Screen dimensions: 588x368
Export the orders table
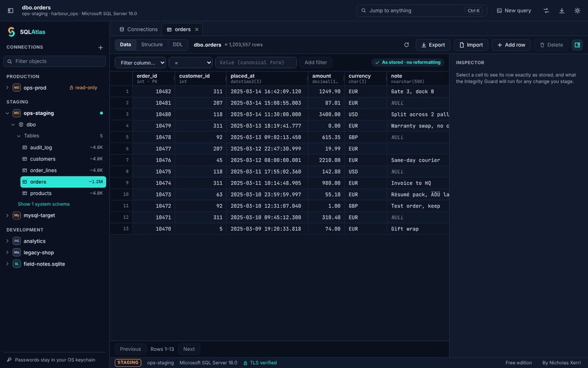[x=433, y=45]
